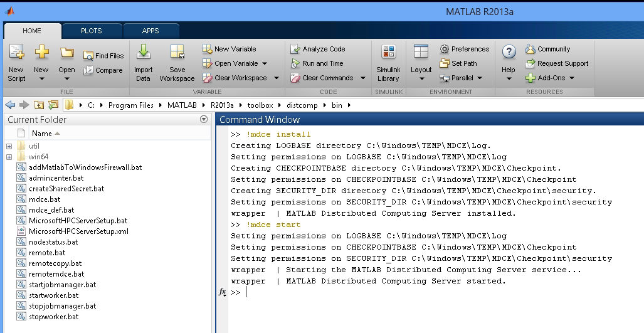Click Open Variable
The width and height of the screenshot is (644, 333).
click(x=230, y=63)
